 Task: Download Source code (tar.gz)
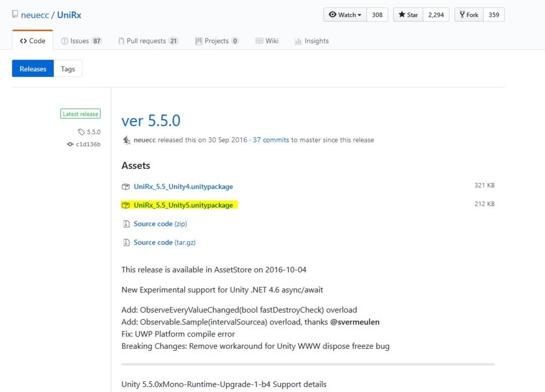164,243
